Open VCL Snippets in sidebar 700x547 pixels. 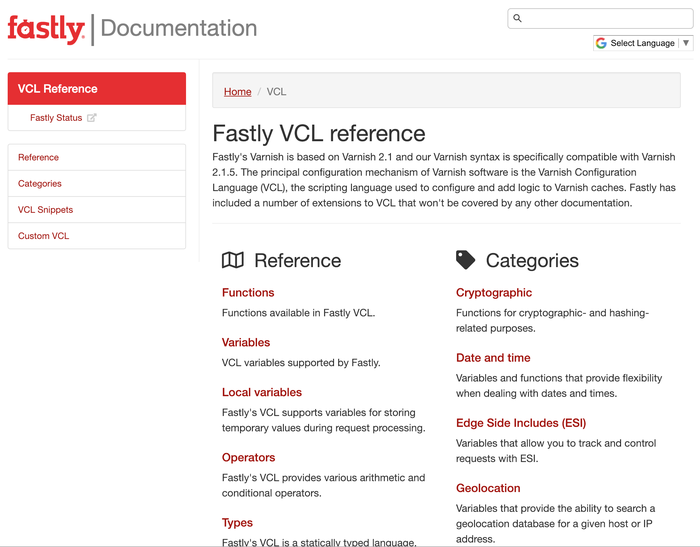click(46, 210)
